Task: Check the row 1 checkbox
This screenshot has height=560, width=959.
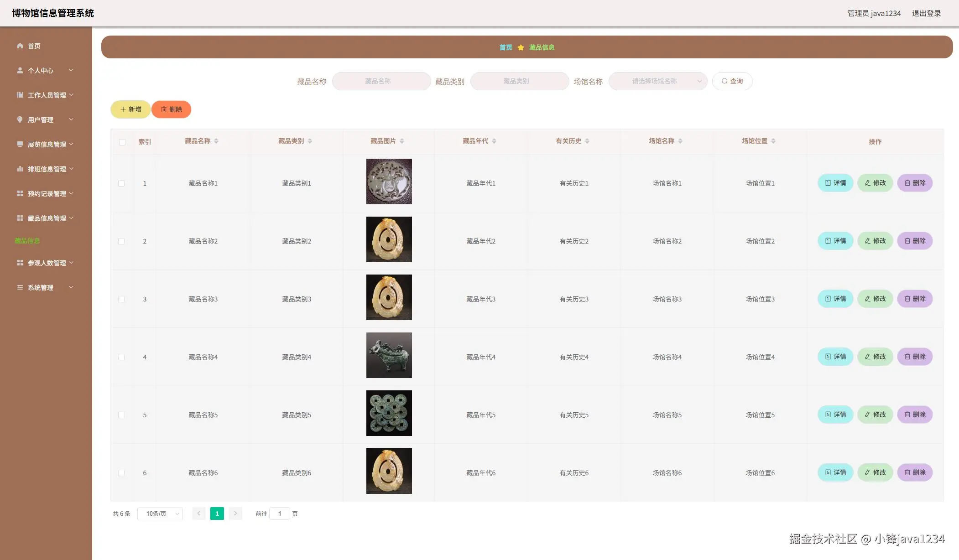Action: (x=121, y=183)
